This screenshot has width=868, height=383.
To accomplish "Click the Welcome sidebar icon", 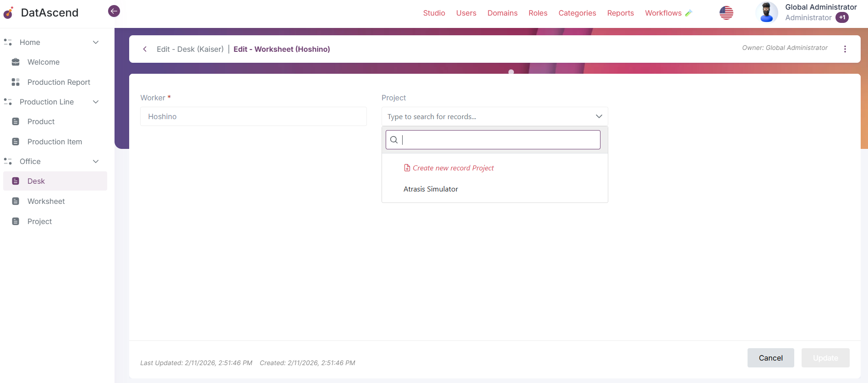I will coord(16,62).
